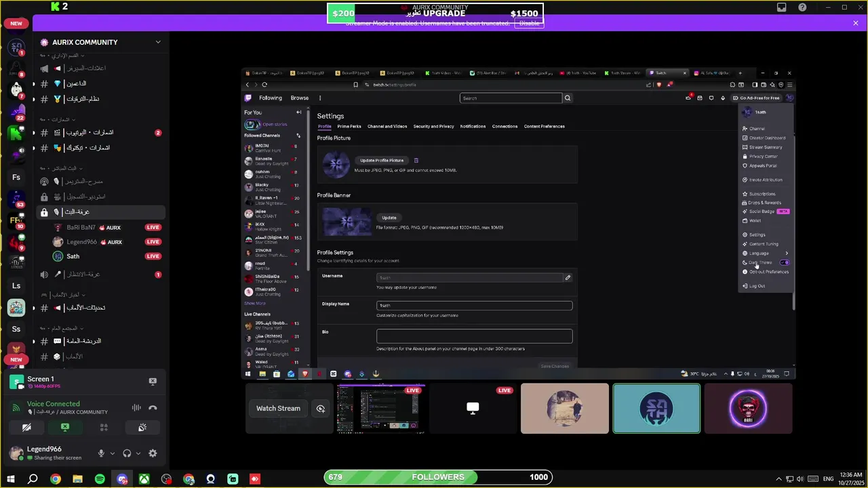Pop out the stream with the icon beside Watch Stream

coord(321,408)
